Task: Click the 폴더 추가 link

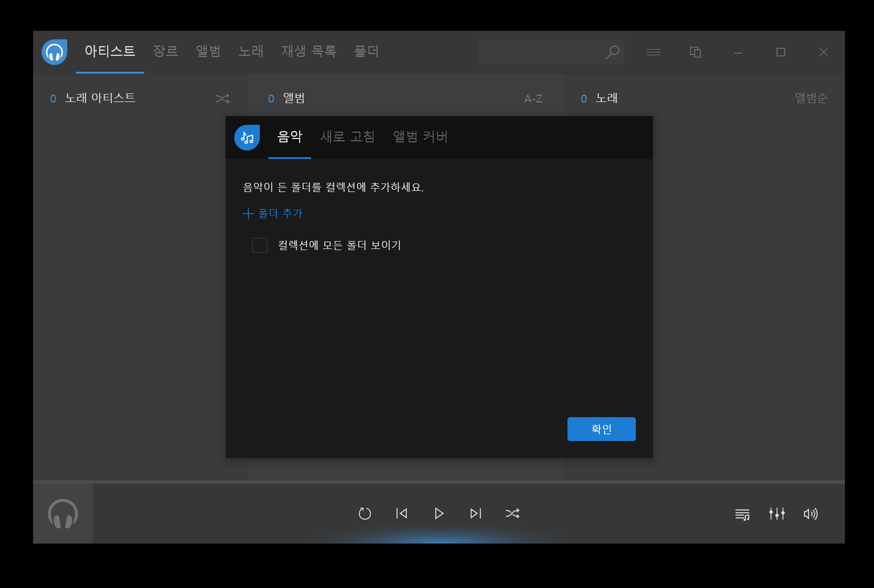Action: 273,214
